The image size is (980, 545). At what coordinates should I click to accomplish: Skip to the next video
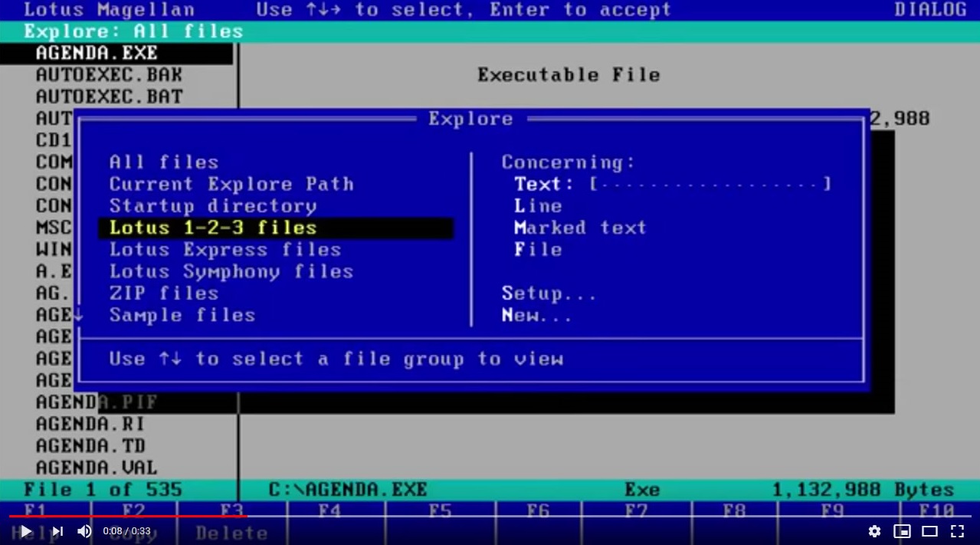[57, 530]
